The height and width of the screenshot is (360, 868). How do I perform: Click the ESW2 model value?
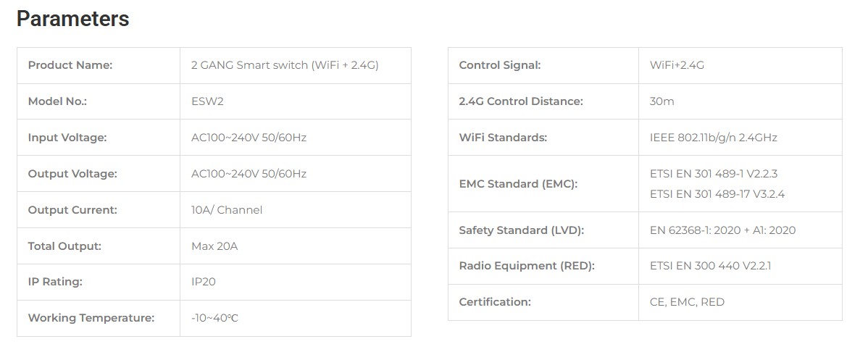tap(207, 101)
